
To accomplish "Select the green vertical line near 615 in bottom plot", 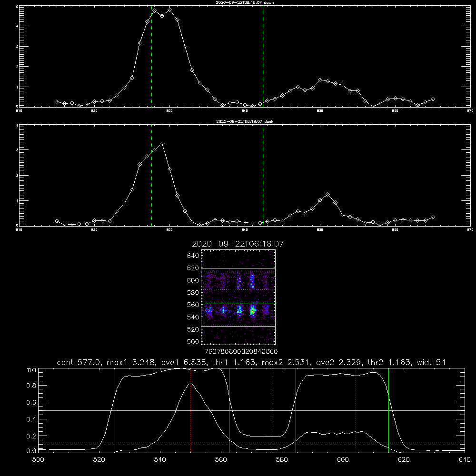I will point(388,410).
